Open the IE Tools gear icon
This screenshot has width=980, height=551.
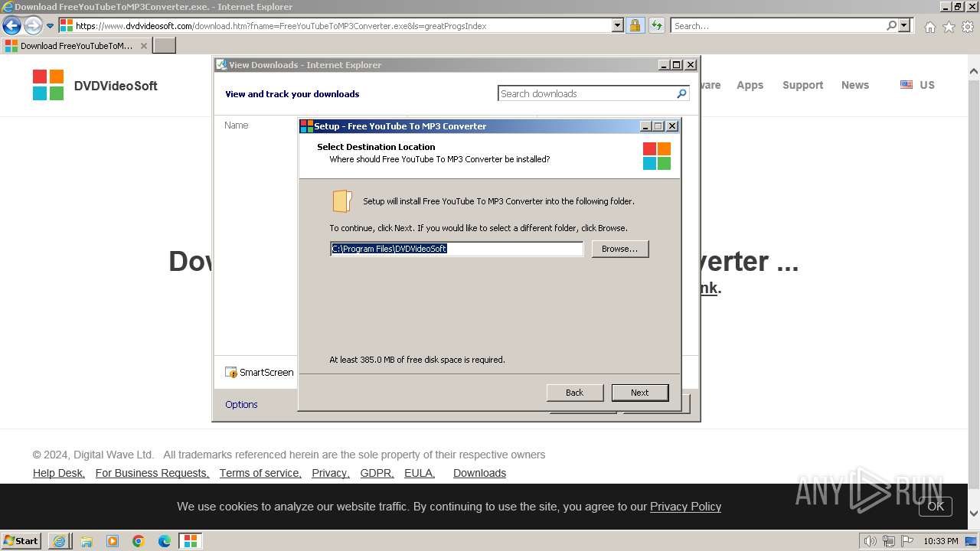point(968,27)
